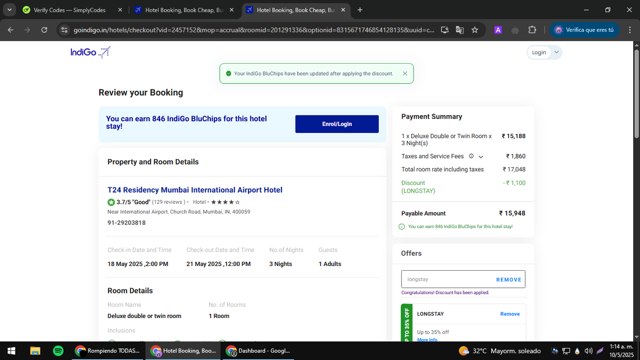Click the 18 May 2025, 2:00 PM check-in value
640x360 pixels.
click(x=138, y=264)
